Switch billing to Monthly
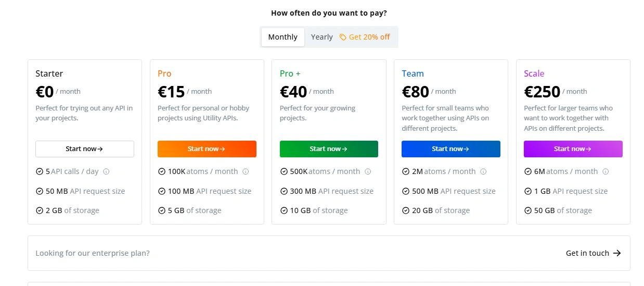 (283, 37)
